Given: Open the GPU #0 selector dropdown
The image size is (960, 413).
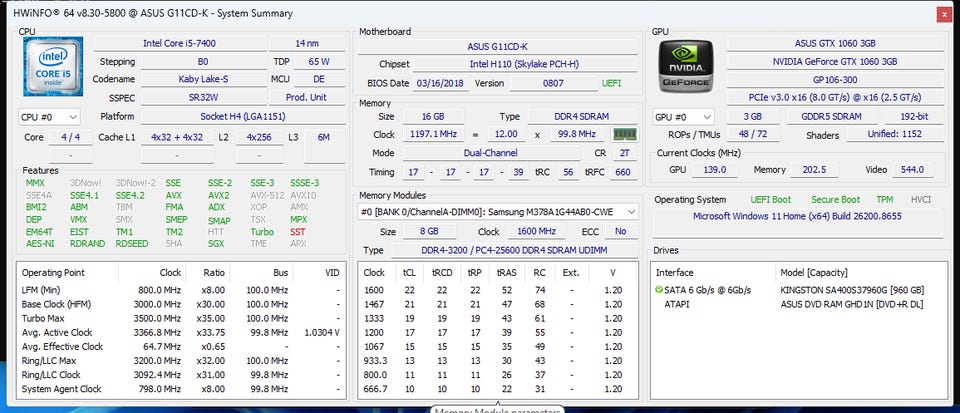Looking at the screenshot, I should [683, 117].
